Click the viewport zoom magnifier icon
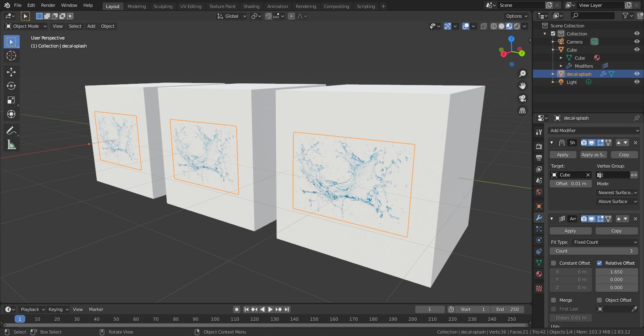Image resolution: width=644 pixels, height=336 pixels. pos(522,74)
